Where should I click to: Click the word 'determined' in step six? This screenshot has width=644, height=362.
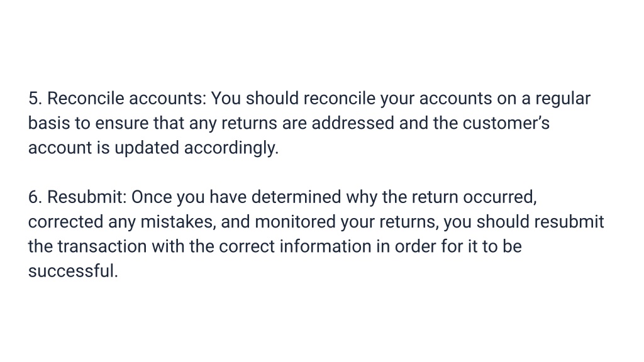[x=296, y=197]
